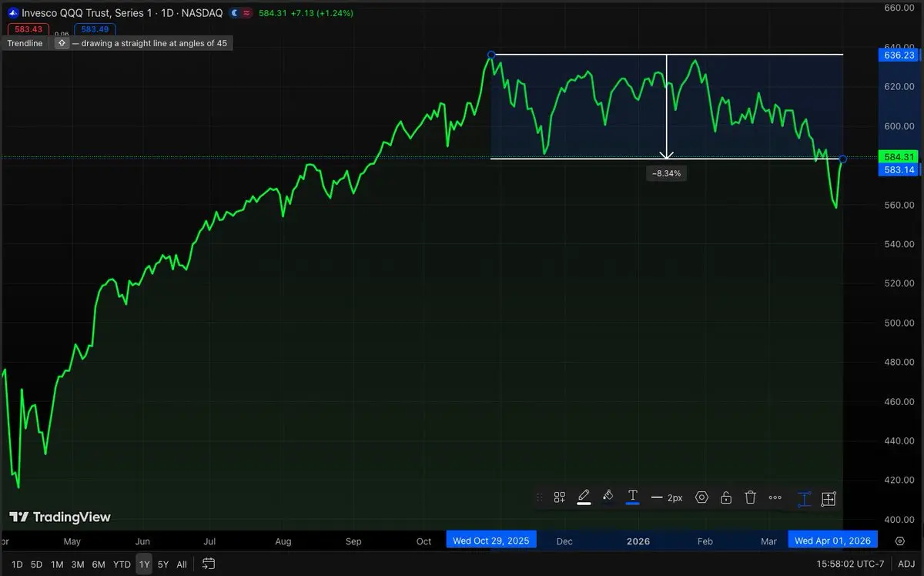Open more options three-dots menu
The height and width of the screenshot is (576, 924).
(775, 497)
